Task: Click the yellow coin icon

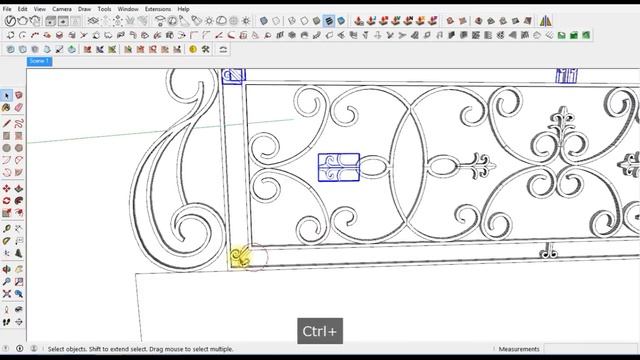Action: [x=193, y=49]
